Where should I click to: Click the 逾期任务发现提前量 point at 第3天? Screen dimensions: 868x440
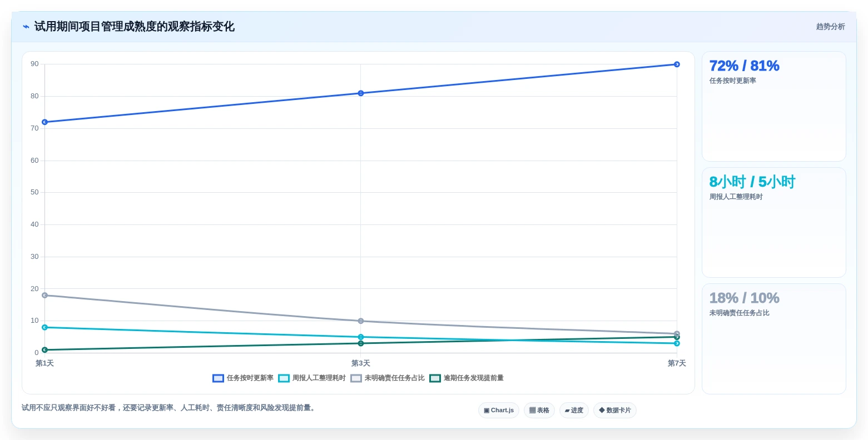coord(361,343)
